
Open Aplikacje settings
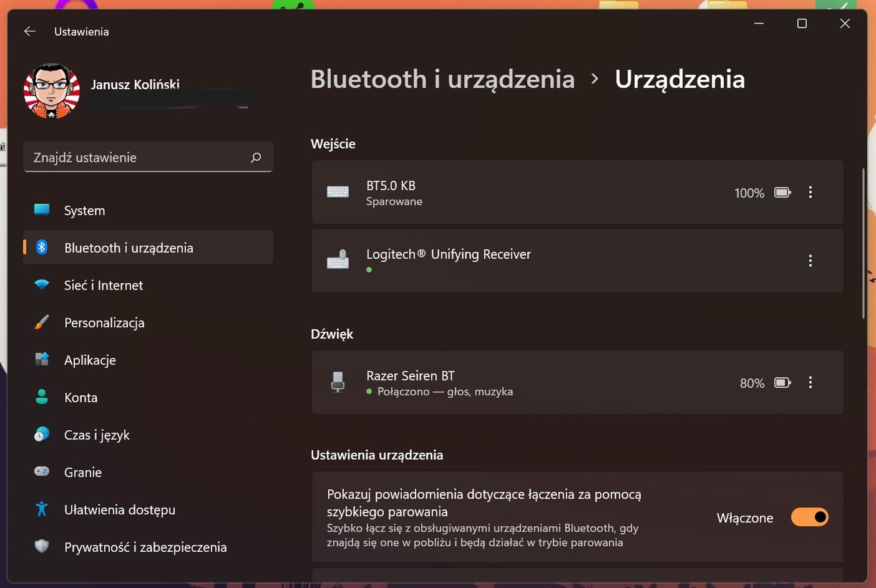148,360
